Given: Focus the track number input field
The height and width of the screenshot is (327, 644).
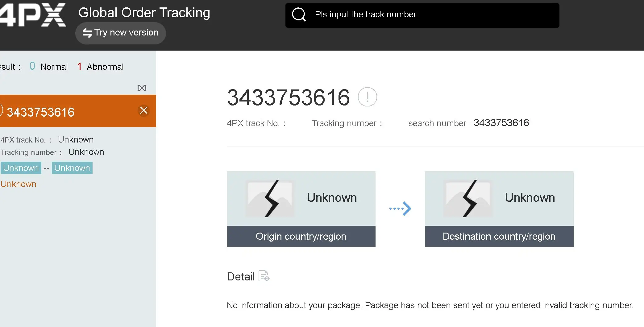Looking at the screenshot, I should click(422, 15).
